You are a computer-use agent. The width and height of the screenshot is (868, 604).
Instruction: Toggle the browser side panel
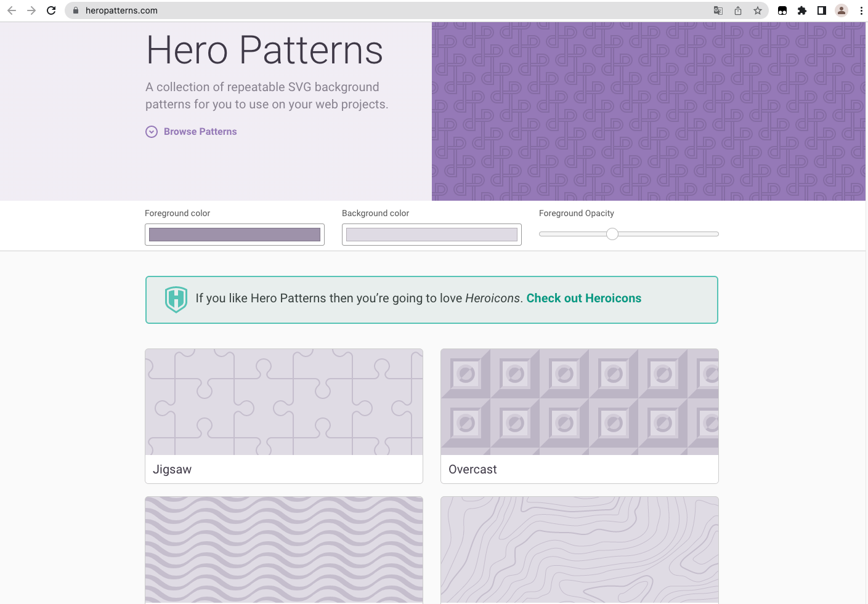coord(822,10)
